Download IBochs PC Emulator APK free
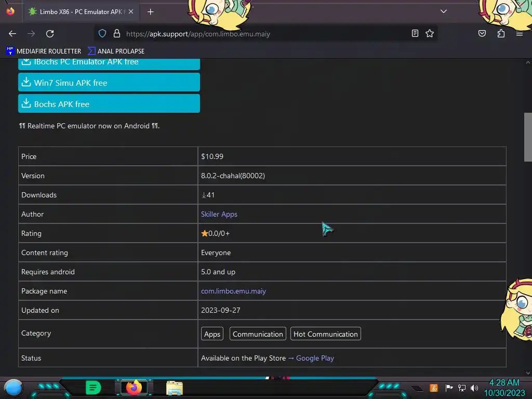532x399 pixels. coord(109,64)
